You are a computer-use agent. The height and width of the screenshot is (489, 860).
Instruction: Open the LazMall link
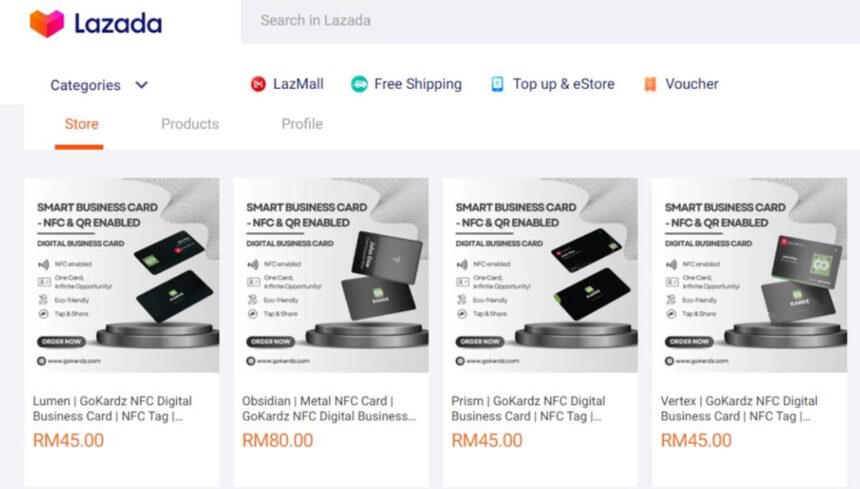point(298,84)
